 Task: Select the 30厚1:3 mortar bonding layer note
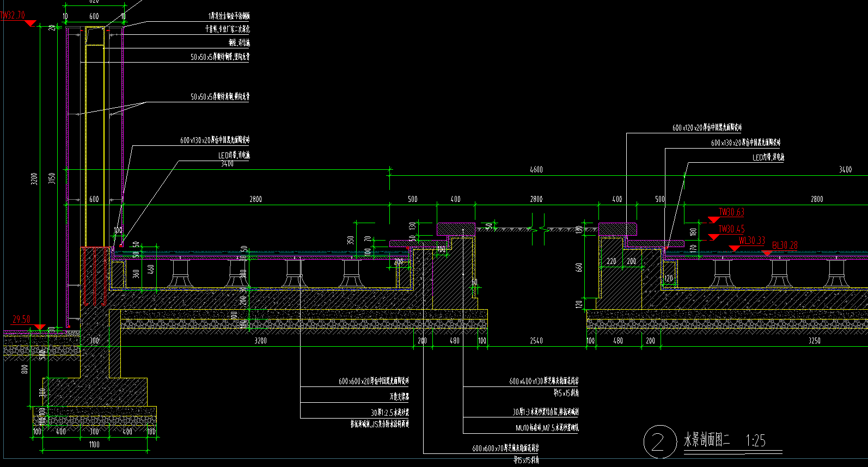546,413
